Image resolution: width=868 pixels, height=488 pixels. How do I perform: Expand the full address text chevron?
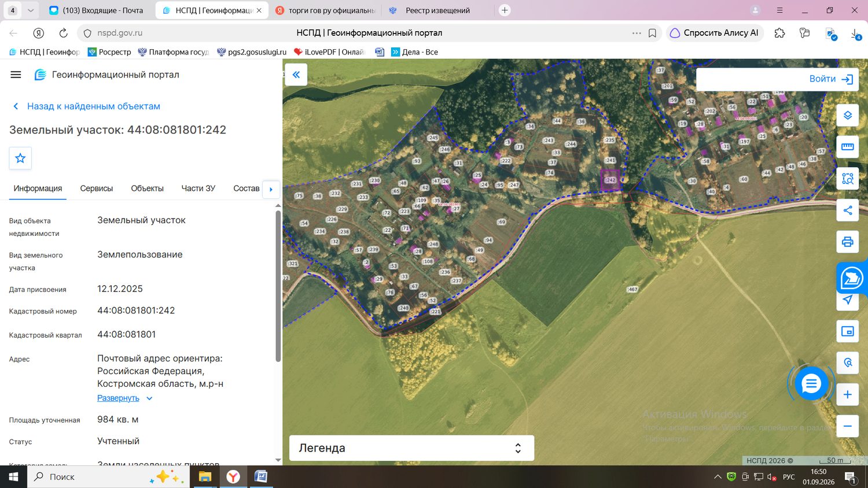[x=149, y=398]
